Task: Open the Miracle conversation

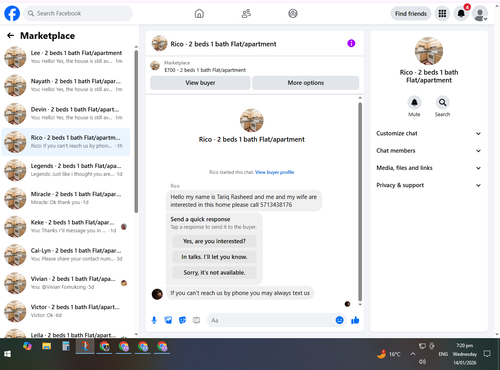Action: point(66,198)
